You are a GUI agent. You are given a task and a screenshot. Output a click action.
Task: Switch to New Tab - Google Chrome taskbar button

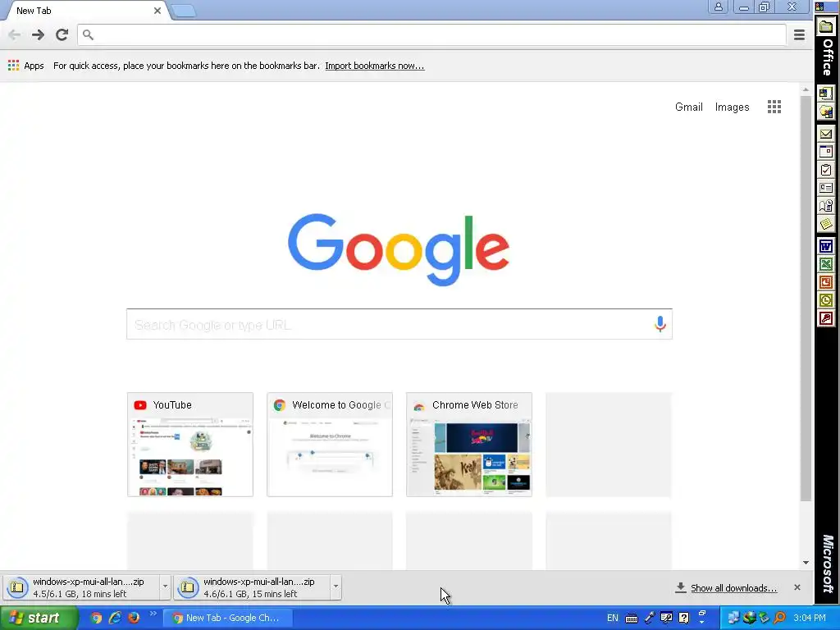click(227, 619)
